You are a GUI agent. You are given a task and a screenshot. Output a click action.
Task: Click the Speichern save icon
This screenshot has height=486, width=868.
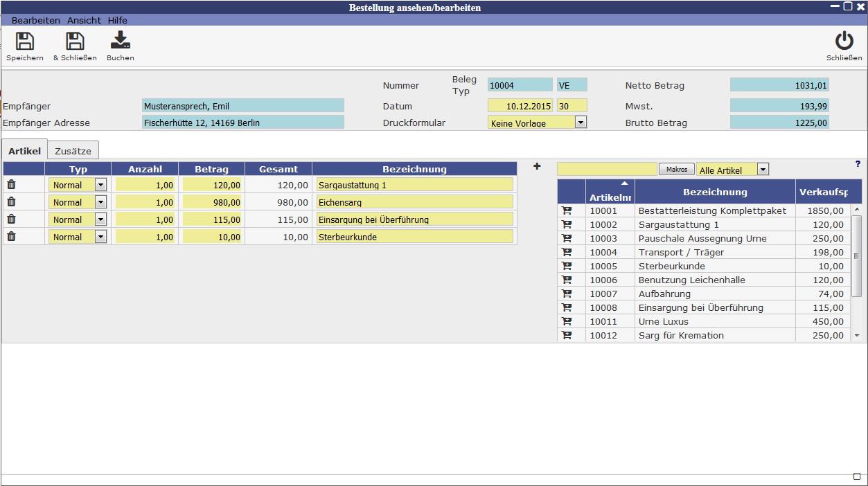click(25, 42)
